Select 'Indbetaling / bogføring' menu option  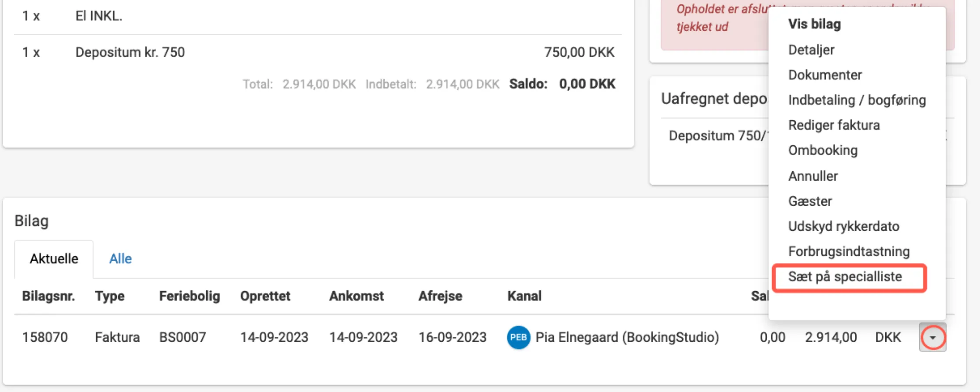(857, 100)
